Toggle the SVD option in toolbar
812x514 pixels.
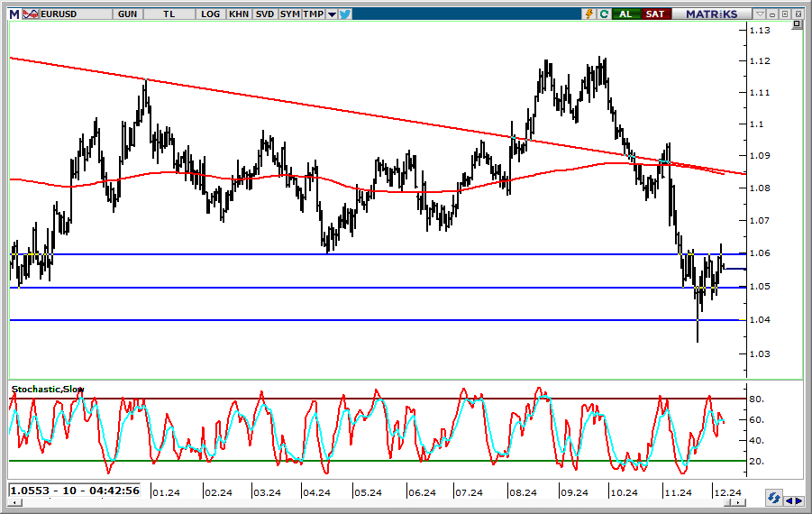(x=265, y=14)
